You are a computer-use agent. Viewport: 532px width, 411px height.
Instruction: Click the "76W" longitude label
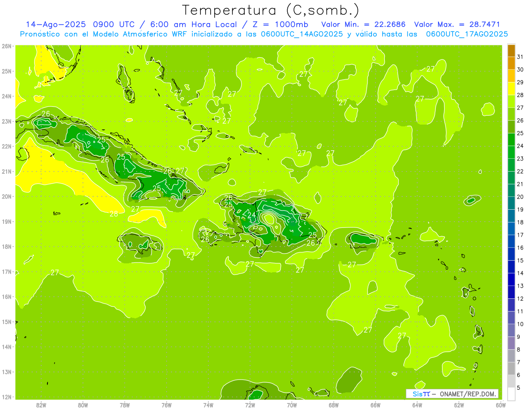pyautogui.click(x=167, y=405)
